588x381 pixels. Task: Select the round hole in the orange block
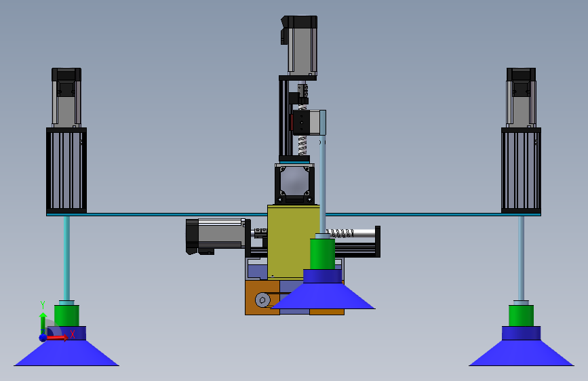[x=262, y=300]
